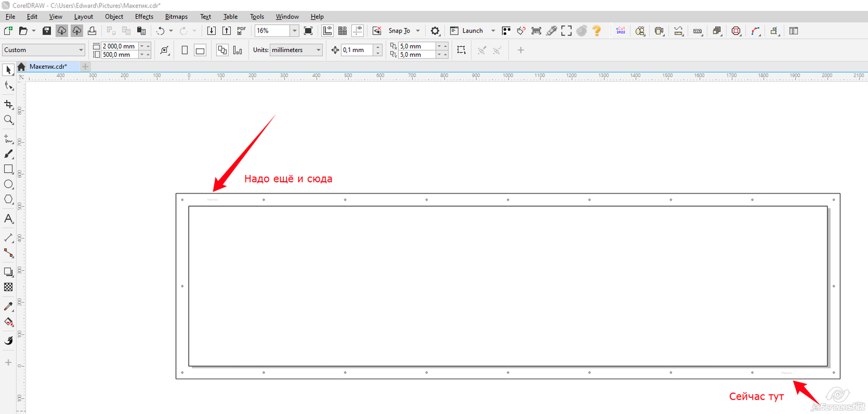This screenshot has width=868, height=414.
Task: Expand the Open file dropdown arrow
Action: 34,31
